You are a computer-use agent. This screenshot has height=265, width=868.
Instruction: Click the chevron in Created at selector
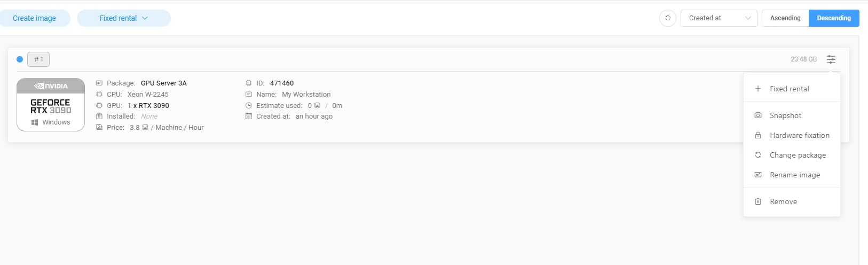coord(748,18)
